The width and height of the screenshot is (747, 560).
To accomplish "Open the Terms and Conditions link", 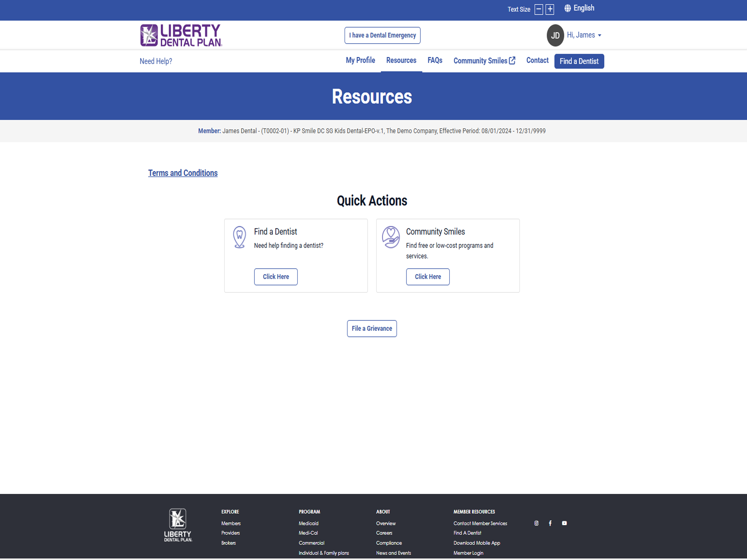I will [x=183, y=173].
